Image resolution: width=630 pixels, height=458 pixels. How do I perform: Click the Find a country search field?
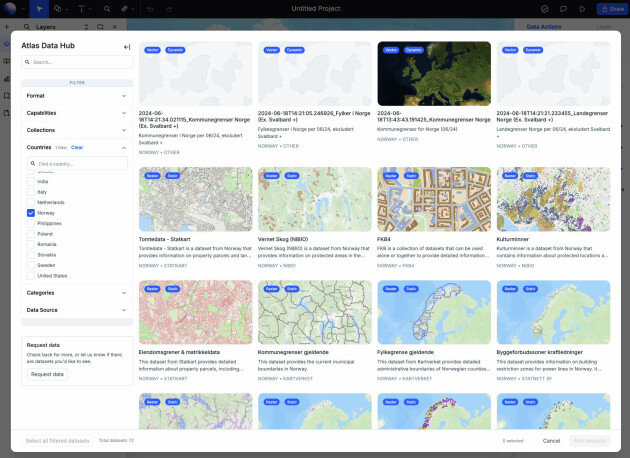[77, 164]
